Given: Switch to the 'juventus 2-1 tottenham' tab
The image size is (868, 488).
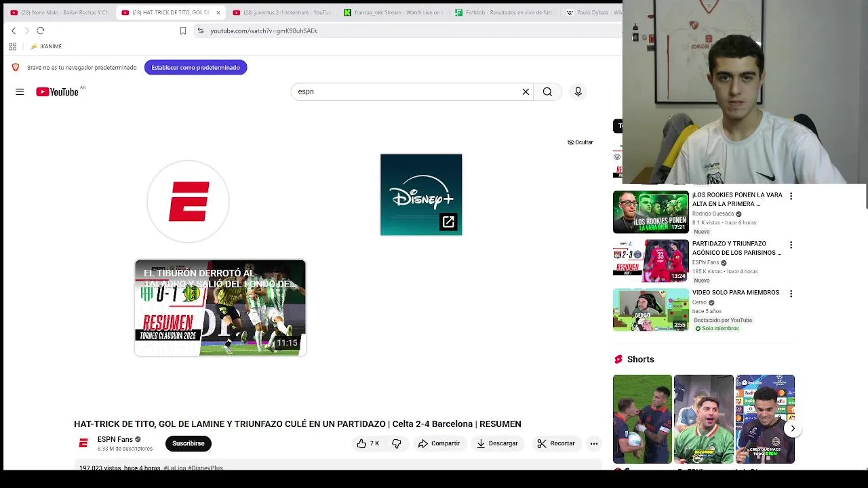Looking at the screenshot, I should (281, 12).
